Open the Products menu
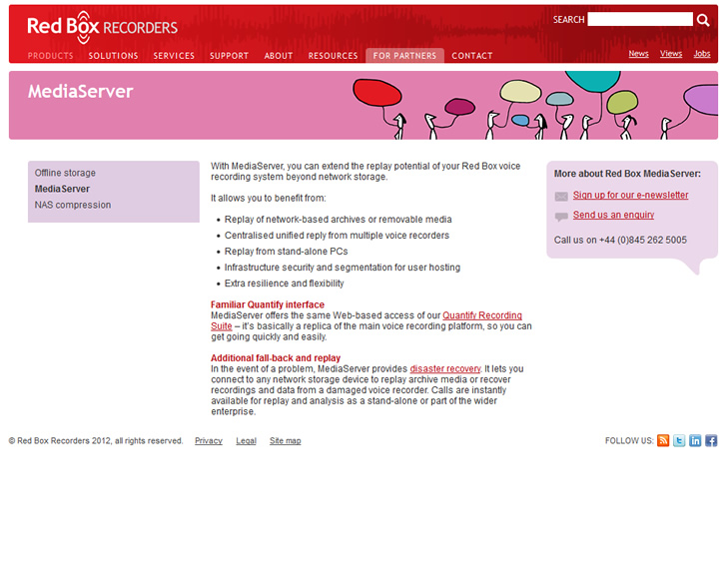Viewport: 728px width, 561px height. (x=51, y=56)
